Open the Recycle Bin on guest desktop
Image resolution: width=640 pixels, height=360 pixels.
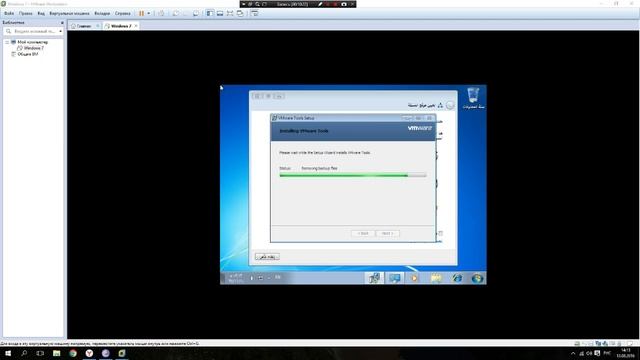tap(473, 98)
